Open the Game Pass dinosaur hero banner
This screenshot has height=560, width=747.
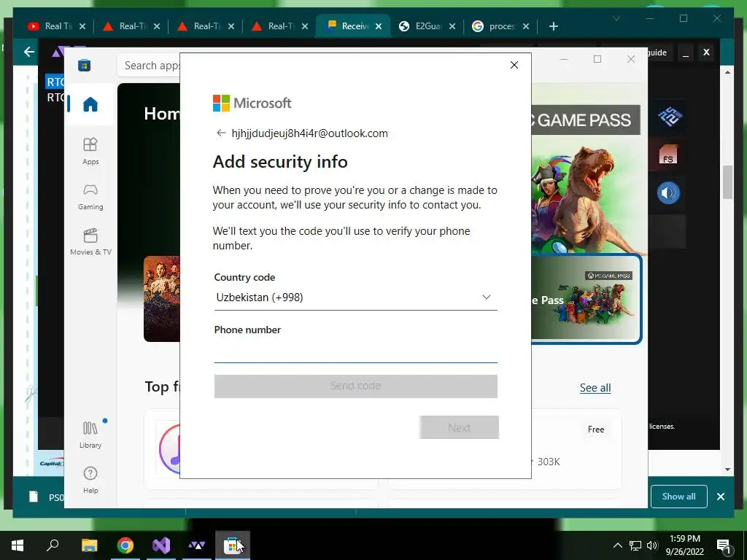click(x=589, y=169)
